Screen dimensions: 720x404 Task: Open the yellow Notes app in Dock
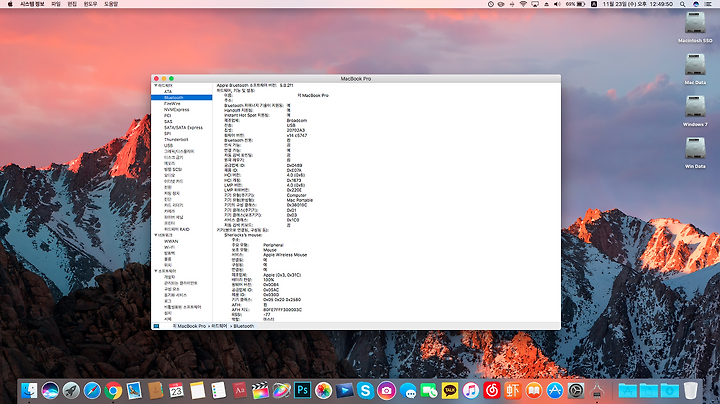197,391
